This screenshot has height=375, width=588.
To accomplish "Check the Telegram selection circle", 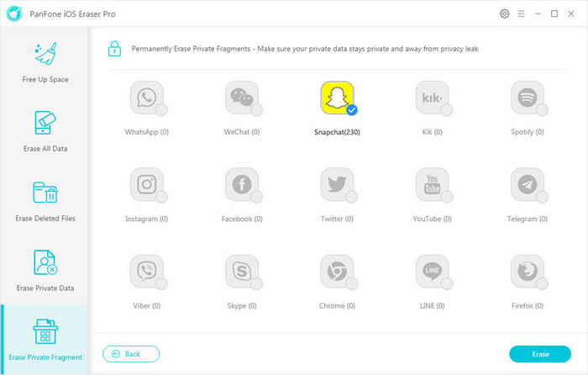I will click(x=543, y=197).
